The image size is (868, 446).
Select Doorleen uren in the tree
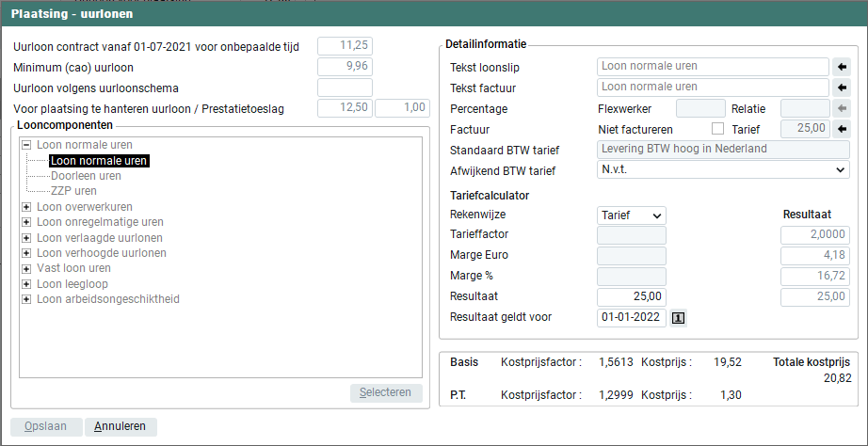coord(86,176)
